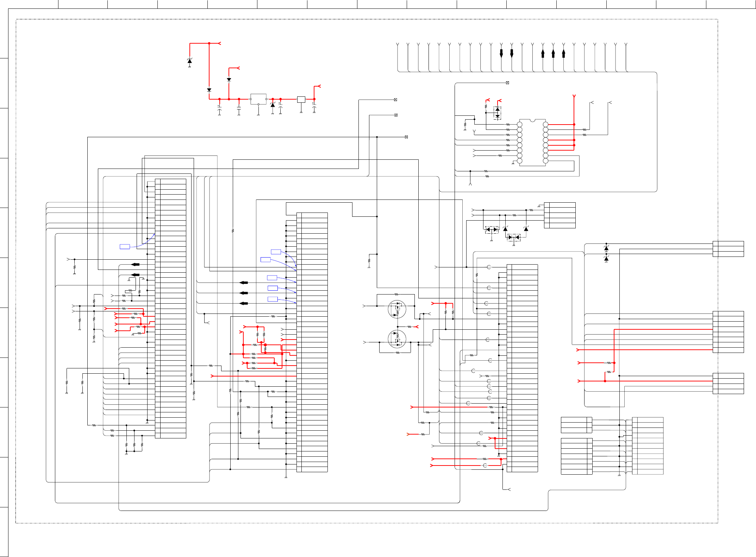Click the upper MOSFET transistor circle
Viewport: 756px width, 557px height.
tap(397, 309)
